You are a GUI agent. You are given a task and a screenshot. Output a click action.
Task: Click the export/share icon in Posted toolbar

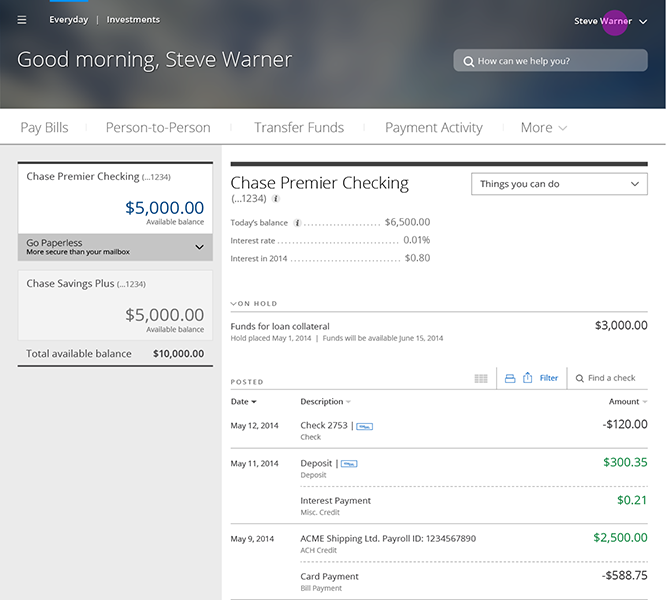(x=528, y=377)
